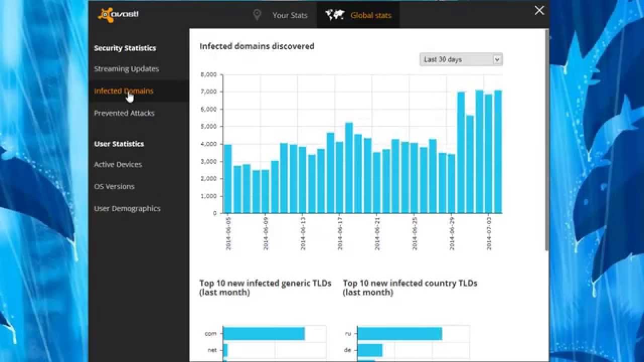
Task: Click the 2014-06-05 bar in the chart
Action: (228, 178)
